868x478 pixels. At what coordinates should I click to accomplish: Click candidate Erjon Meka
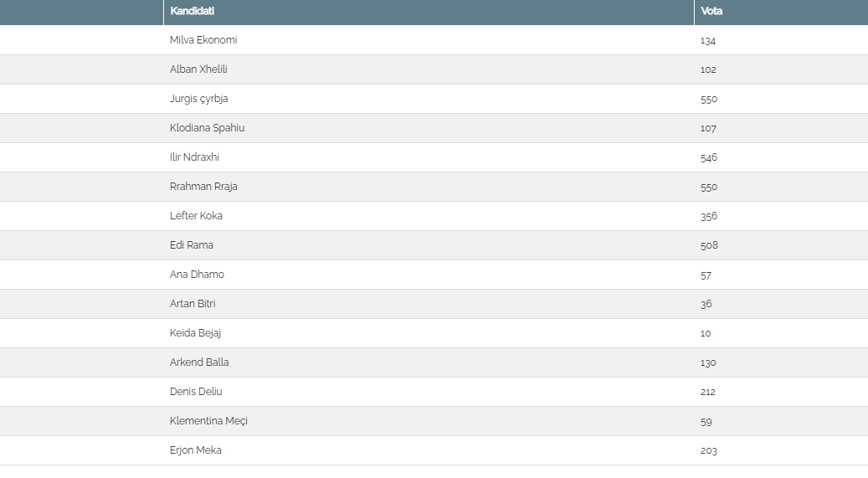point(195,450)
